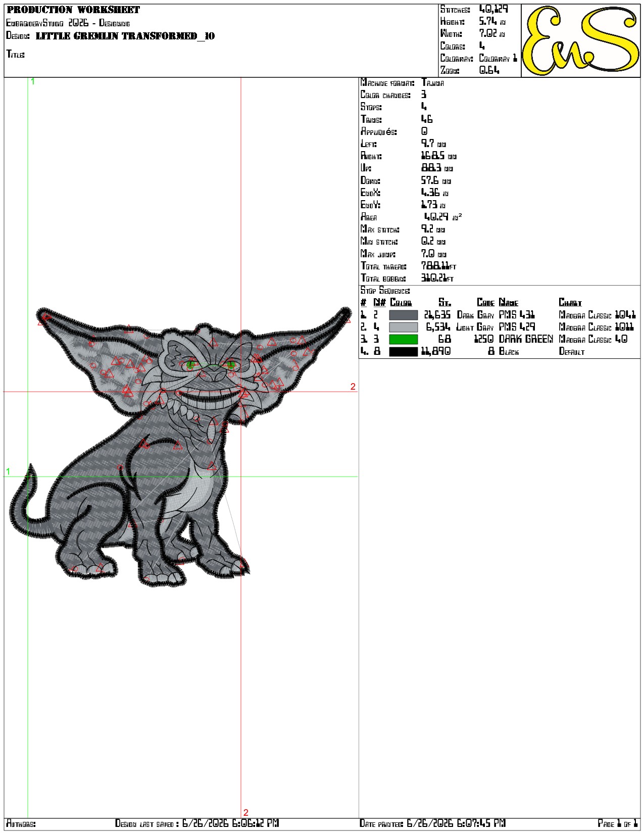Click the thread name 'PMS 431'
Viewport: 644px width, 834px height.
(517, 315)
